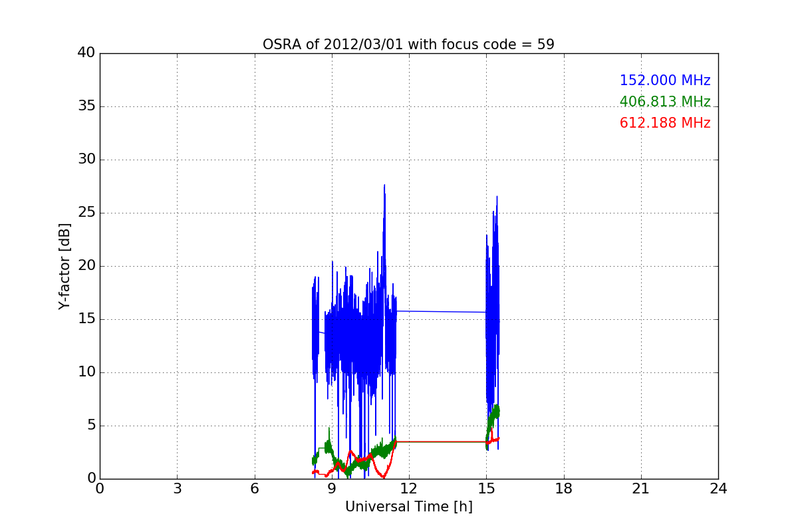Click the red horizontal line between 12 and 15
Image resolution: width=798 pixels, height=532 pixels.
[x=442, y=442]
